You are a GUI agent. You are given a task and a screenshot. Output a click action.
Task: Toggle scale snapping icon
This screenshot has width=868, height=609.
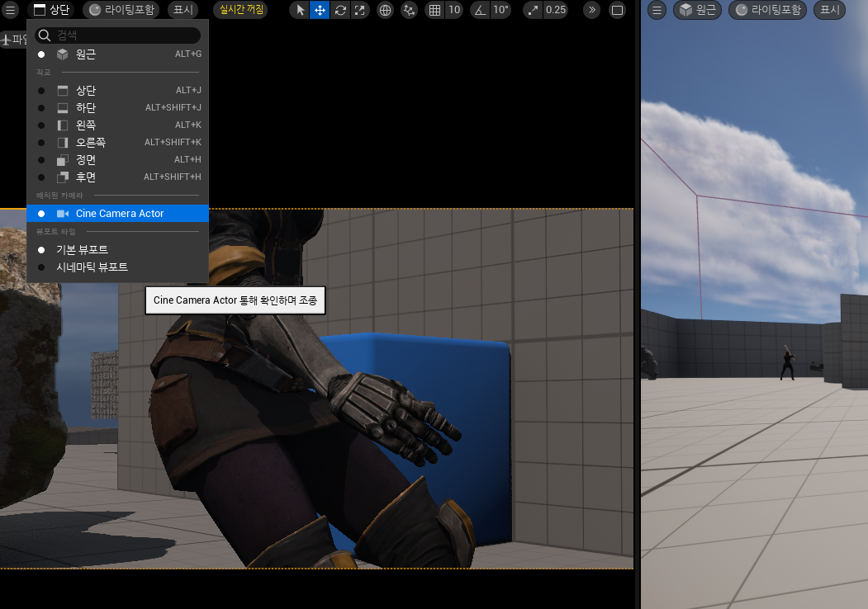pos(532,10)
